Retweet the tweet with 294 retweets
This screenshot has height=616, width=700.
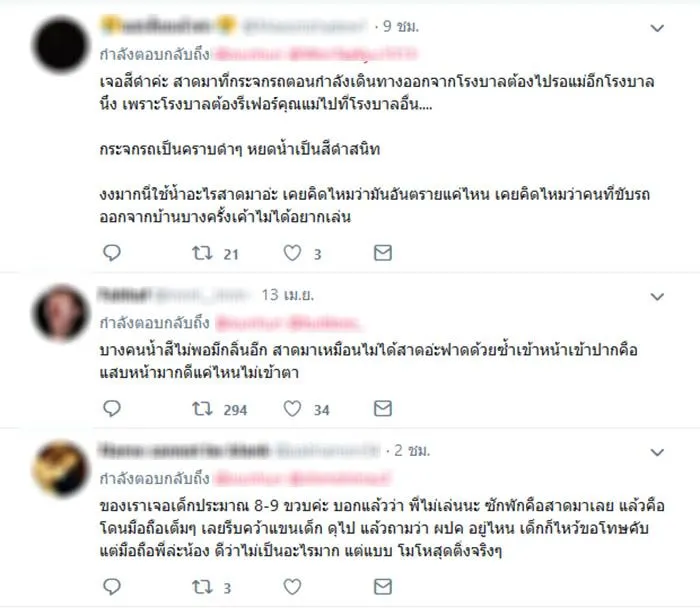(x=202, y=408)
